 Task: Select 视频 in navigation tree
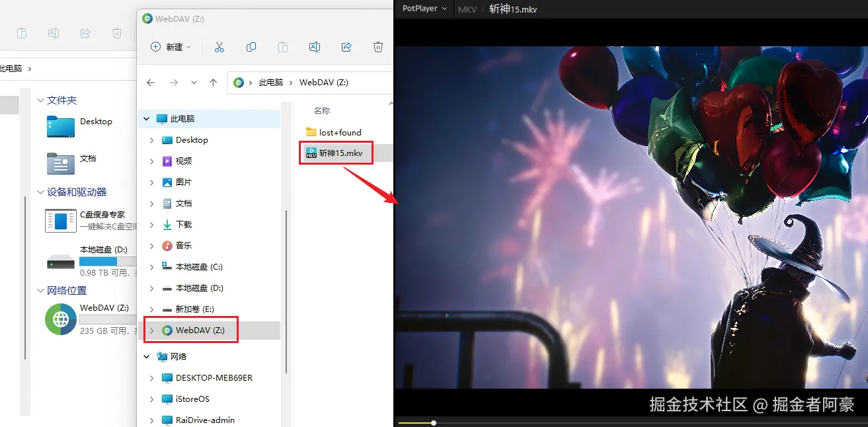tap(184, 161)
